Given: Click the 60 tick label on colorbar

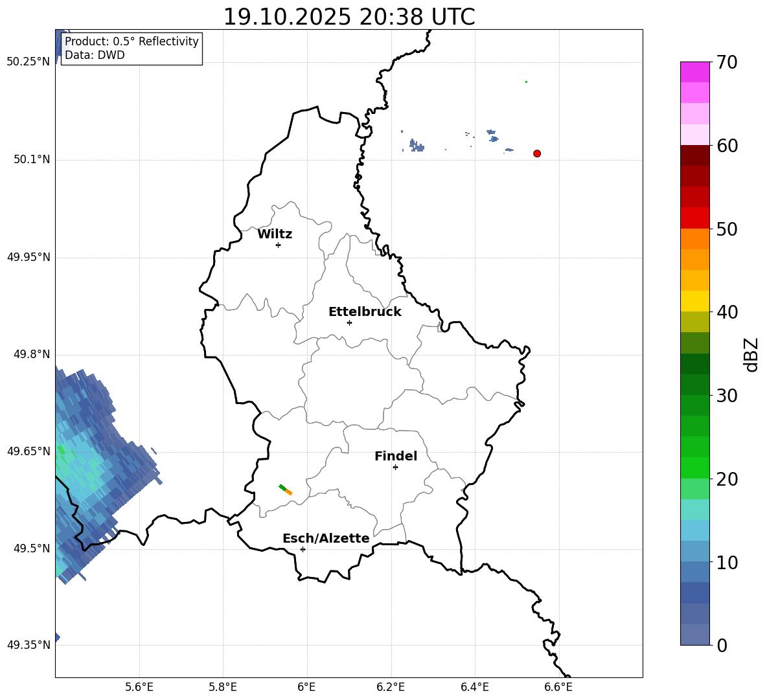Looking at the screenshot, I should 727,146.
